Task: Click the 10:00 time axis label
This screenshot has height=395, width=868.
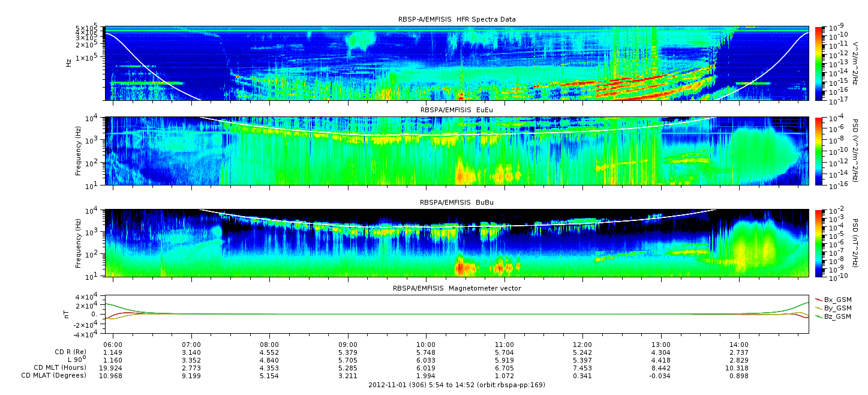Action: 426,345
